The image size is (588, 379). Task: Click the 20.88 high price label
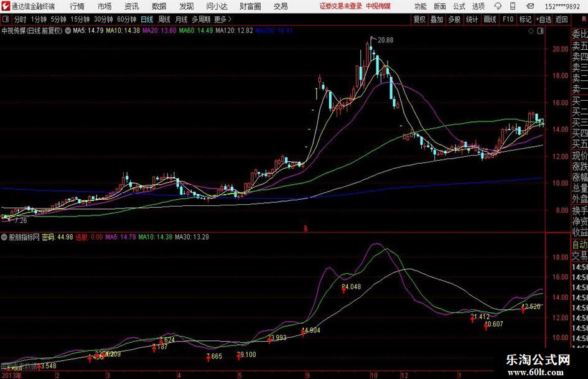coord(386,40)
